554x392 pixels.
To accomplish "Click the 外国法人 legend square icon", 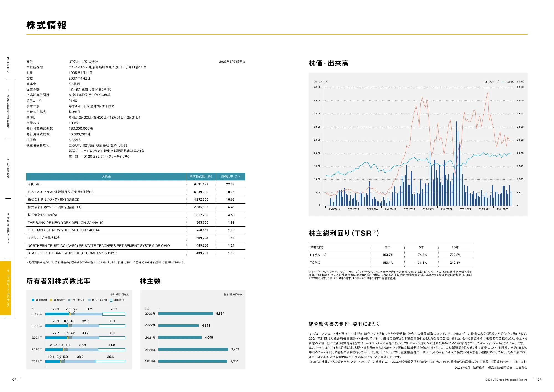I will (111, 300).
